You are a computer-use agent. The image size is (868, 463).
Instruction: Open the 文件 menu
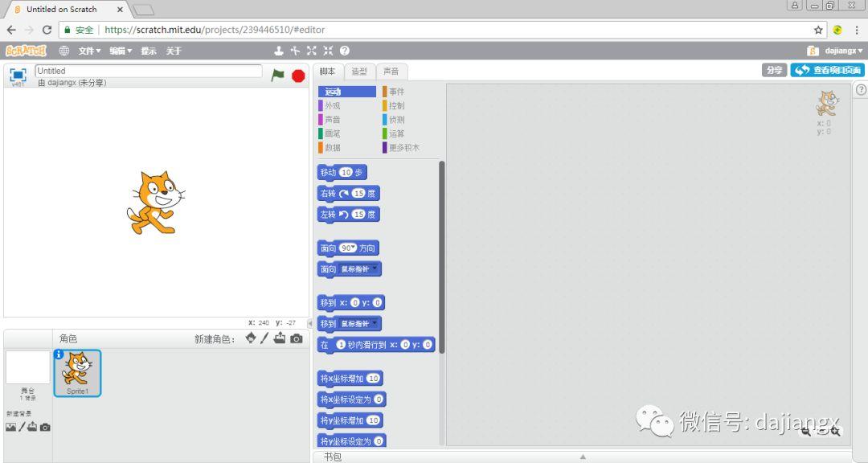89,51
